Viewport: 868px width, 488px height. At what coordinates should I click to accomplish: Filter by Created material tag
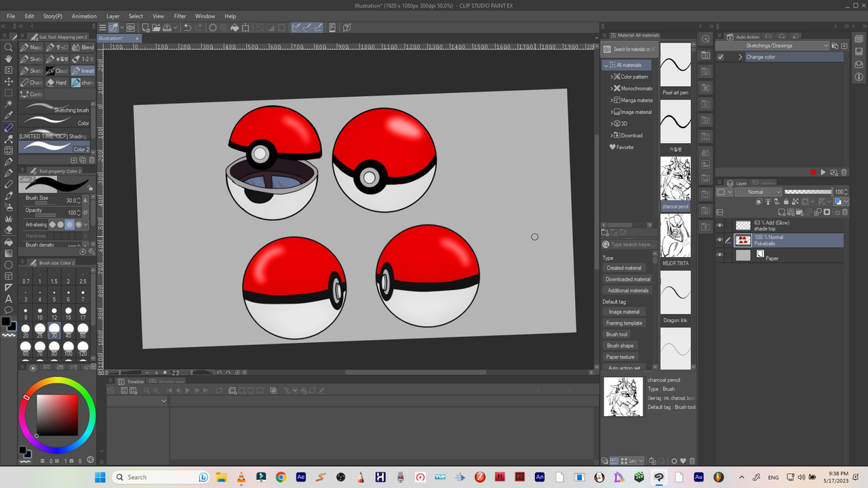[624, 268]
